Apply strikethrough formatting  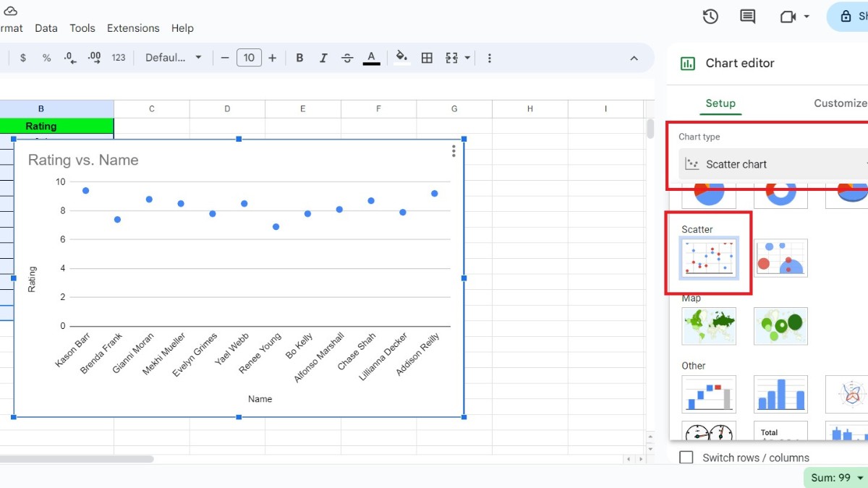click(x=347, y=57)
